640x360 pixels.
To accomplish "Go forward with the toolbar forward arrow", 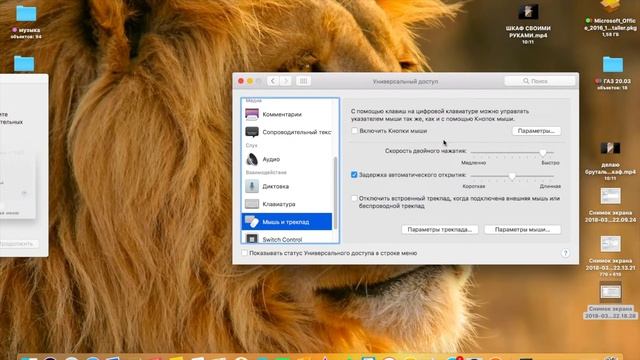I will (x=286, y=81).
